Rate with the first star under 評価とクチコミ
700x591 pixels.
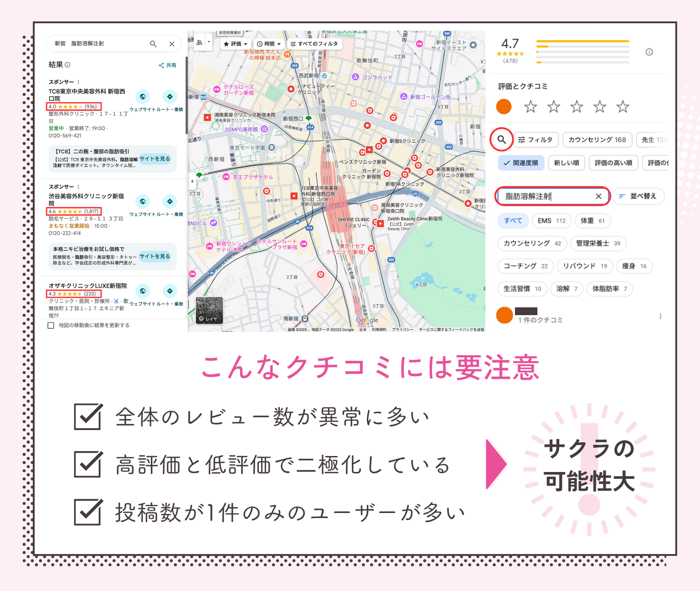click(x=530, y=107)
